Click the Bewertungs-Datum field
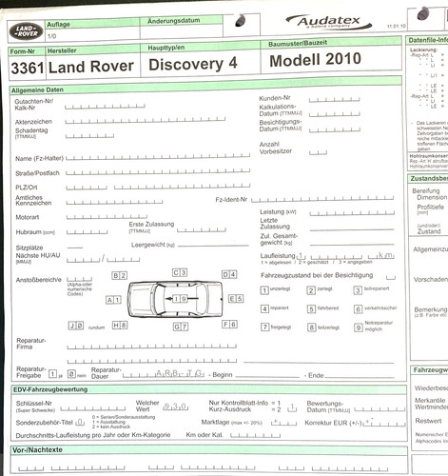The image size is (448, 476). point(380,409)
